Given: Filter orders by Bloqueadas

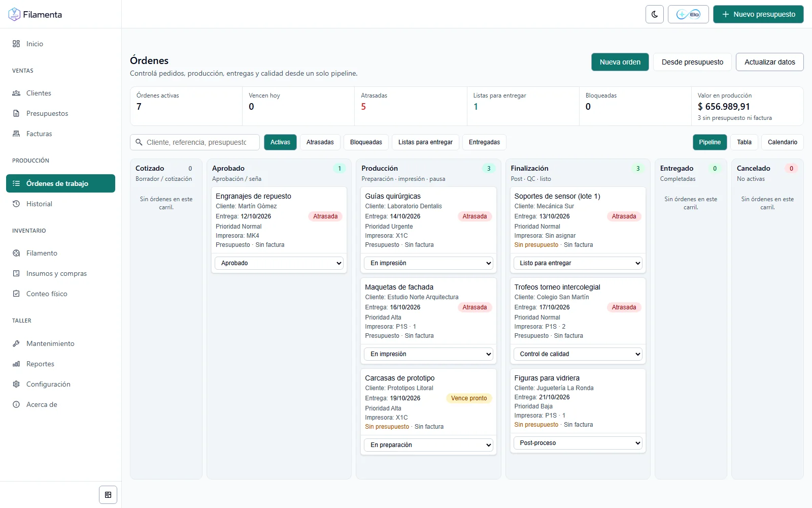Looking at the screenshot, I should pos(366,142).
